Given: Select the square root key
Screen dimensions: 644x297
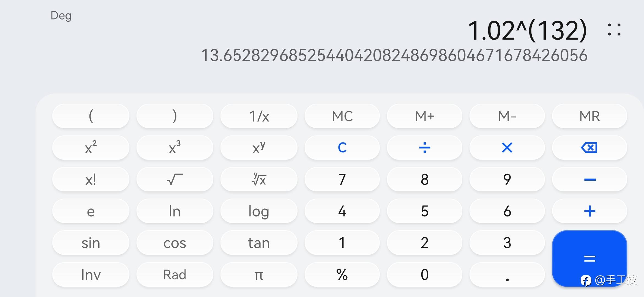Looking at the screenshot, I should tap(175, 179).
